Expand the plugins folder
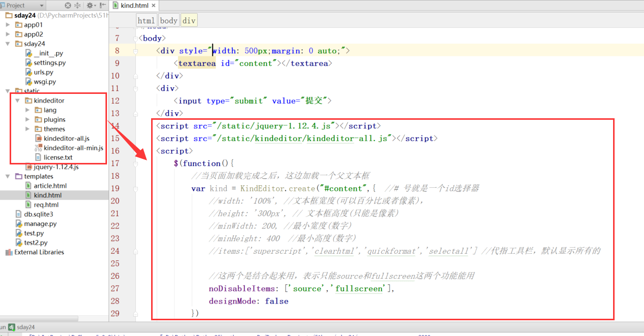644x336 pixels. (27, 120)
